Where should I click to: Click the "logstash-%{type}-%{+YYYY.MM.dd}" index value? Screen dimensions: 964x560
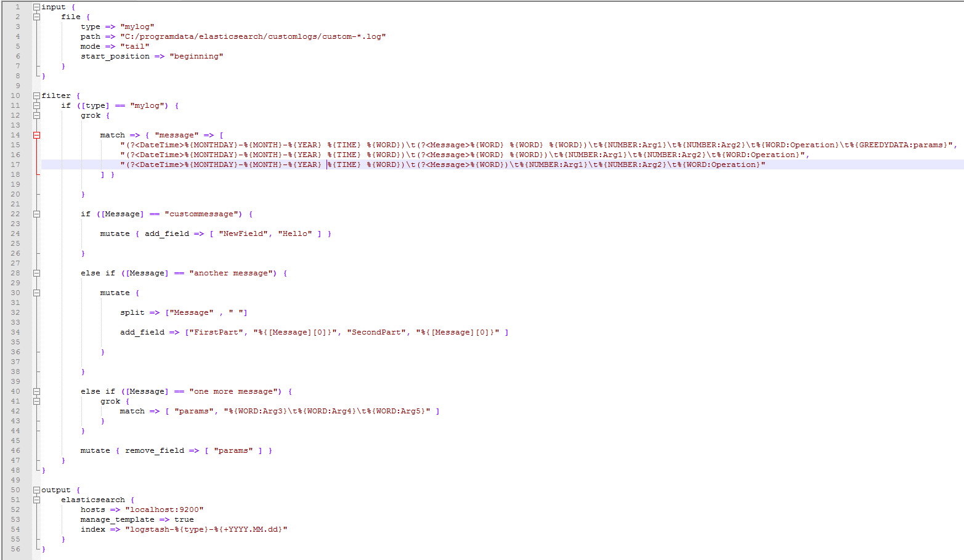[x=206, y=529]
